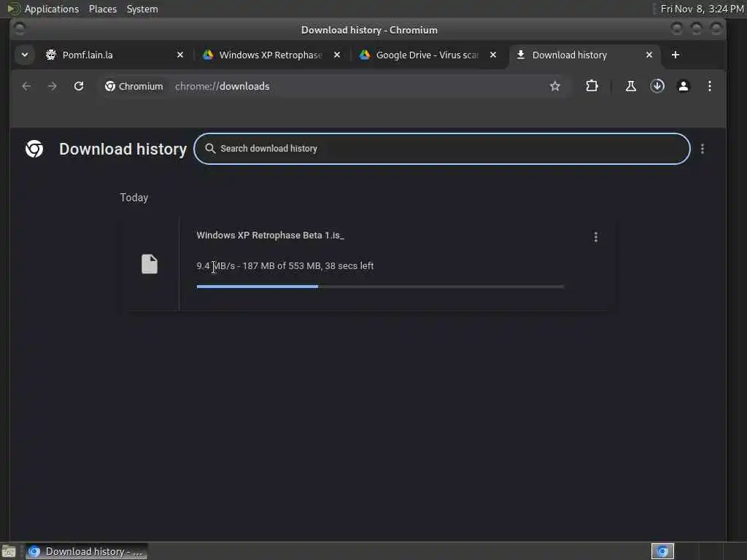
Task: Switch to Google Drive Virus scan tab
Action: [x=427, y=55]
